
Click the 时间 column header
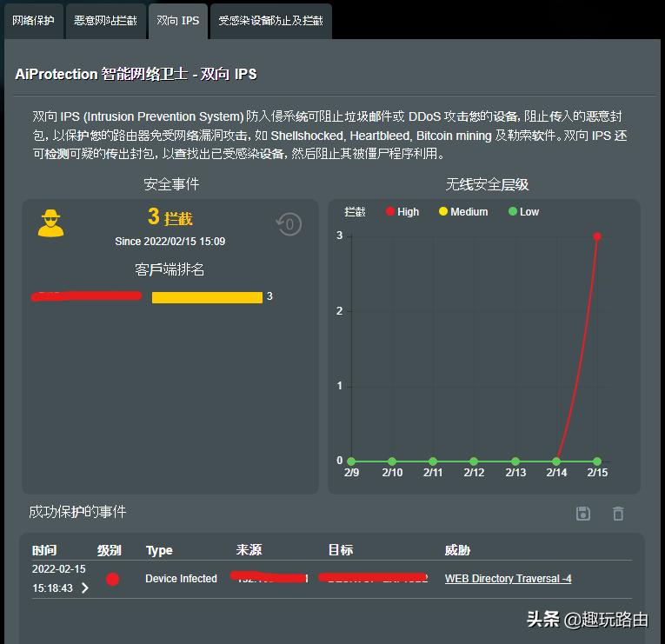(44, 550)
